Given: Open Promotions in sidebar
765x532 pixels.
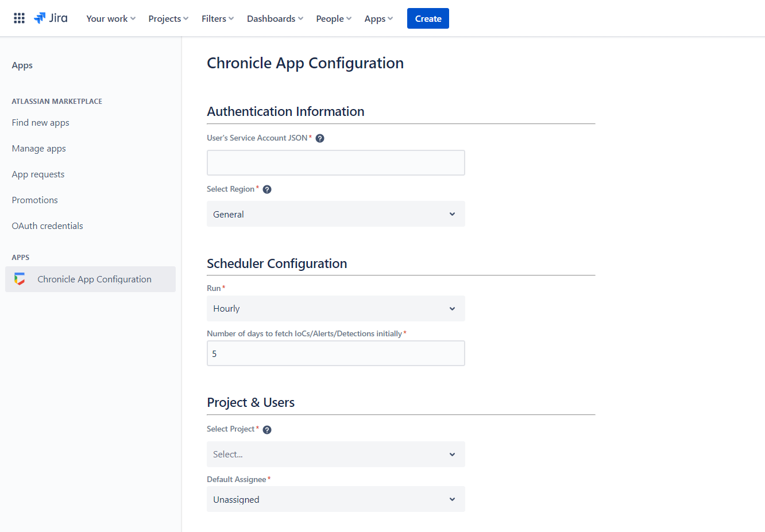Looking at the screenshot, I should 34,200.
